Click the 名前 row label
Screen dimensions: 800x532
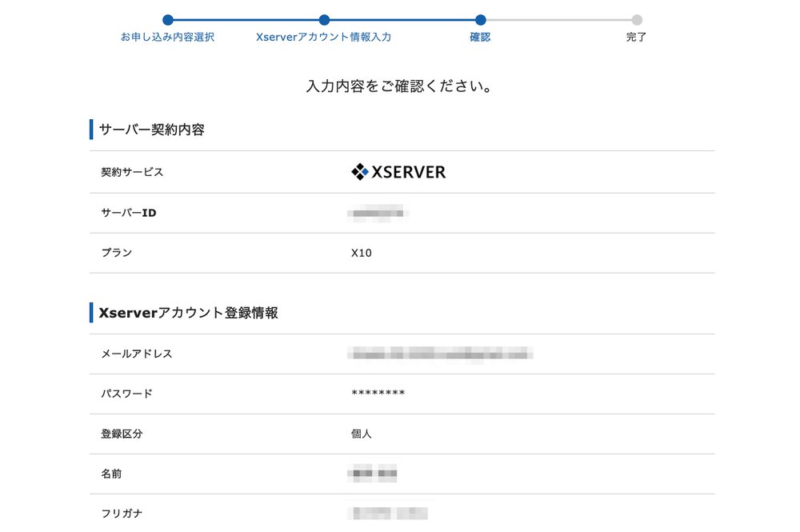pyautogui.click(x=111, y=474)
